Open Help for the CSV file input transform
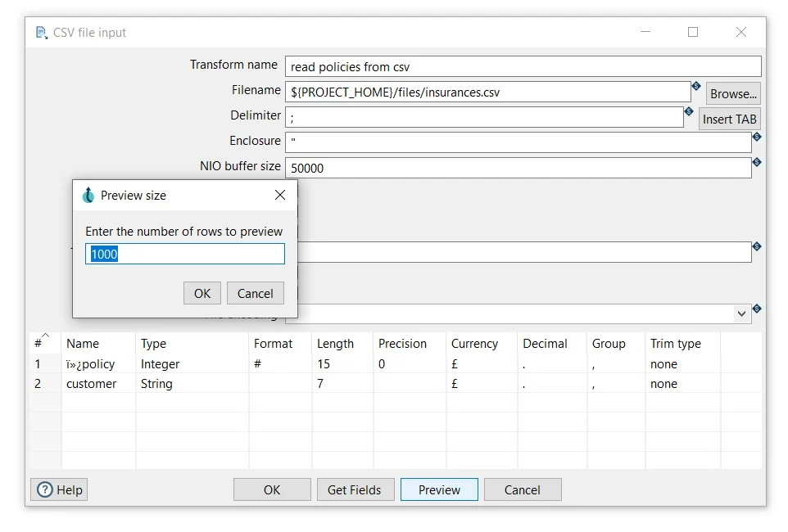The height and width of the screenshot is (532, 788). [x=59, y=489]
